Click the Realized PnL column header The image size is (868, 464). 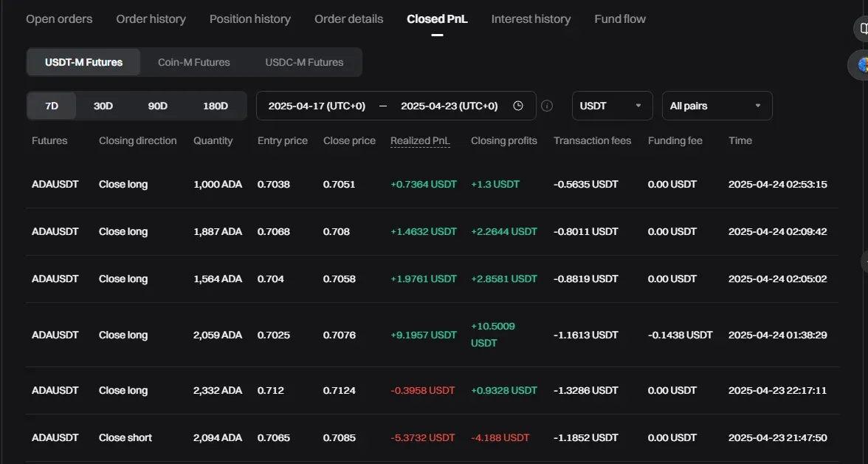click(420, 140)
